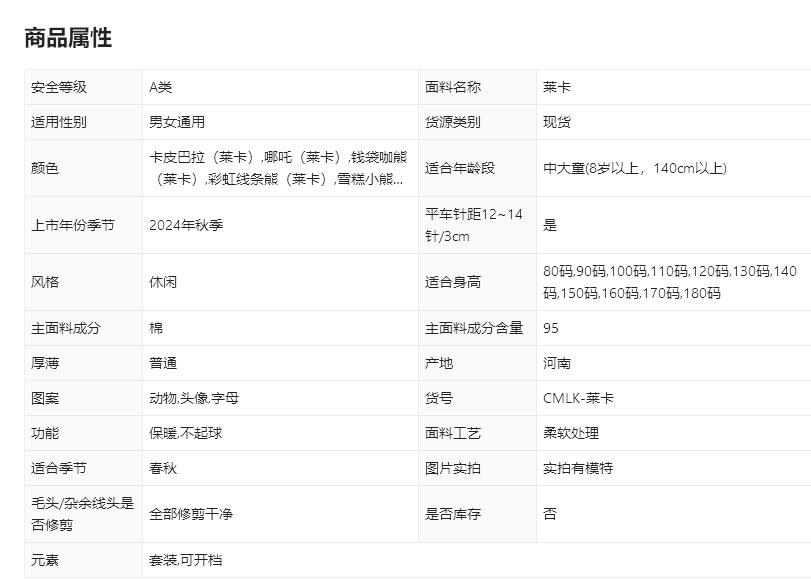
Task: Click the 产地 value 河南
Action: [557, 363]
